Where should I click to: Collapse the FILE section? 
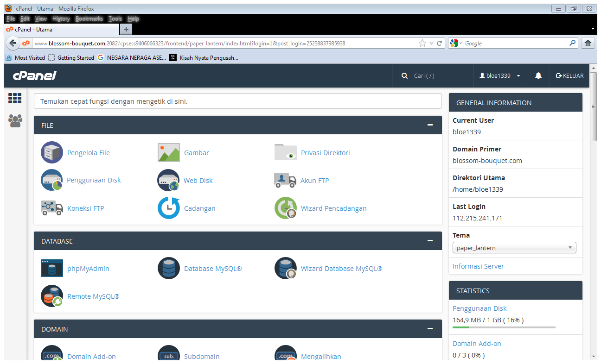pos(430,125)
